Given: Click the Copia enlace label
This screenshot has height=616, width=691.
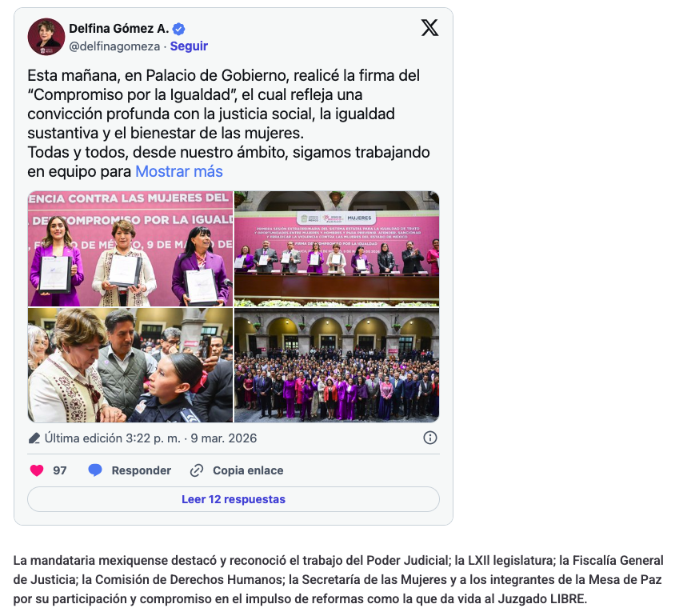Looking at the screenshot, I should (248, 470).
